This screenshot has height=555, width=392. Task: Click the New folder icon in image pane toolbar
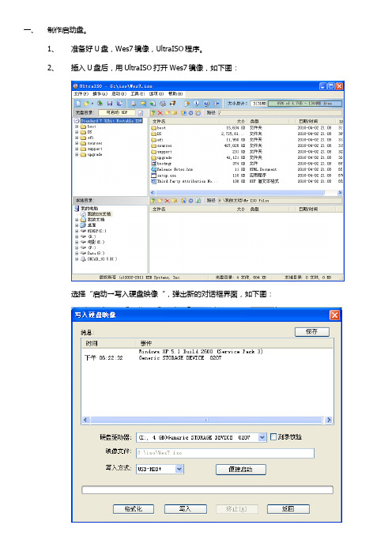click(168, 112)
